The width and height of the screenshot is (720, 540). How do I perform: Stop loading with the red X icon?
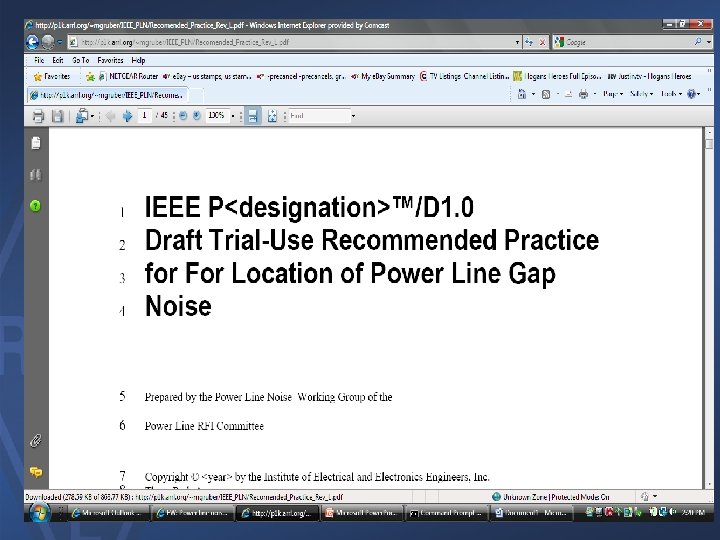coord(542,42)
